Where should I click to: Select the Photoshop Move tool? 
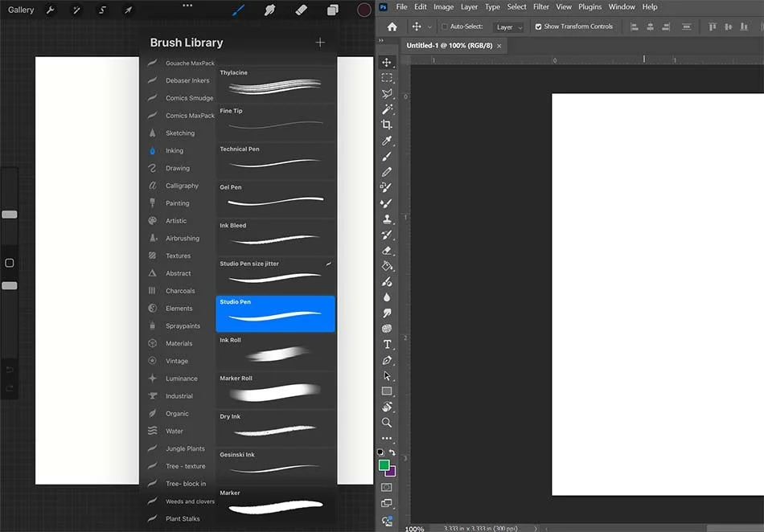click(387, 63)
